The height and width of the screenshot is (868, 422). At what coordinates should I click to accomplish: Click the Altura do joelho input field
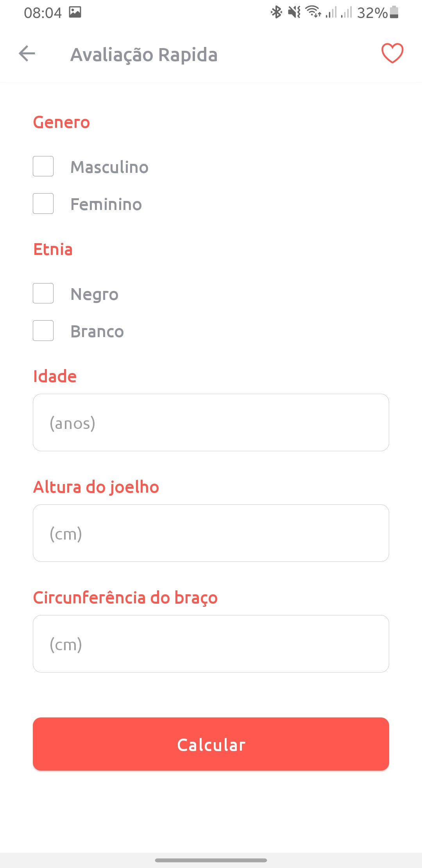point(211,533)
